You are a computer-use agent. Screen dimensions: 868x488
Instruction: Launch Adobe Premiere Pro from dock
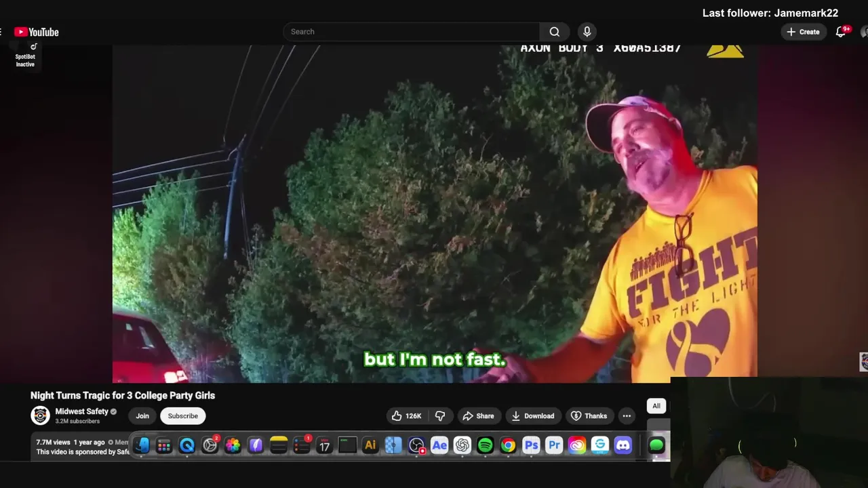554,445
